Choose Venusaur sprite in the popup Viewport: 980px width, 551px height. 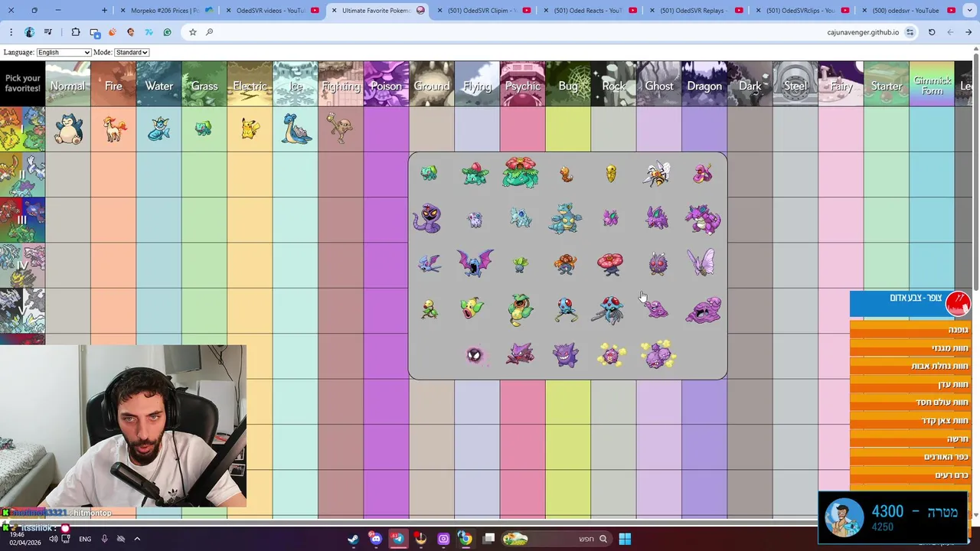[x=520, y=172]
